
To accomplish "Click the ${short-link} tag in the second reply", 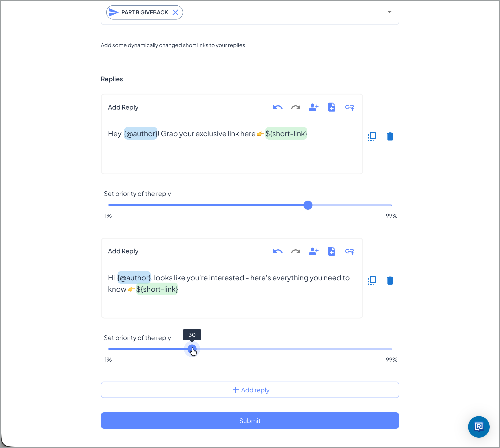I will (157, 289).
